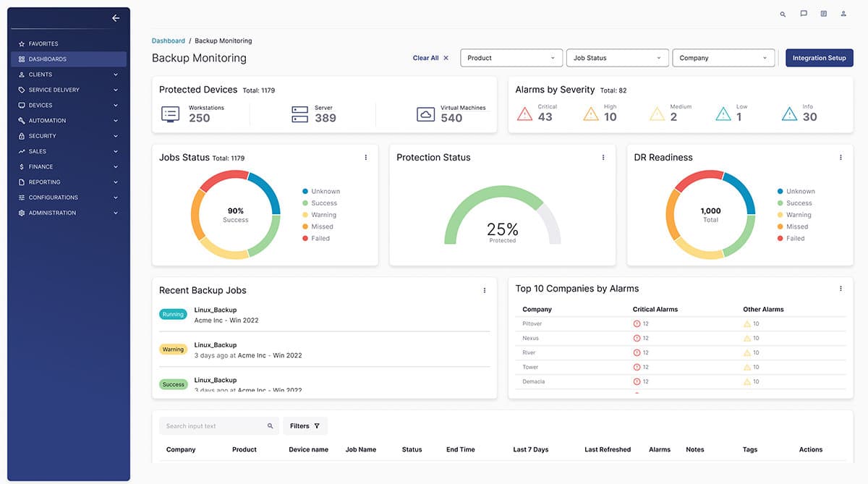Open the Filters button above the table
The image size is (868, 484).
coord(305,426)
